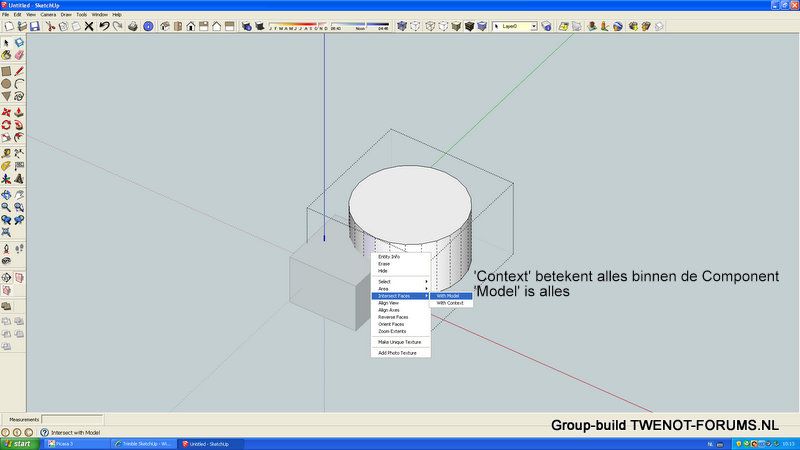Screen dimensions: 800x450
Task: Select the 3D Text tool
Action: (x=19, y=179)
